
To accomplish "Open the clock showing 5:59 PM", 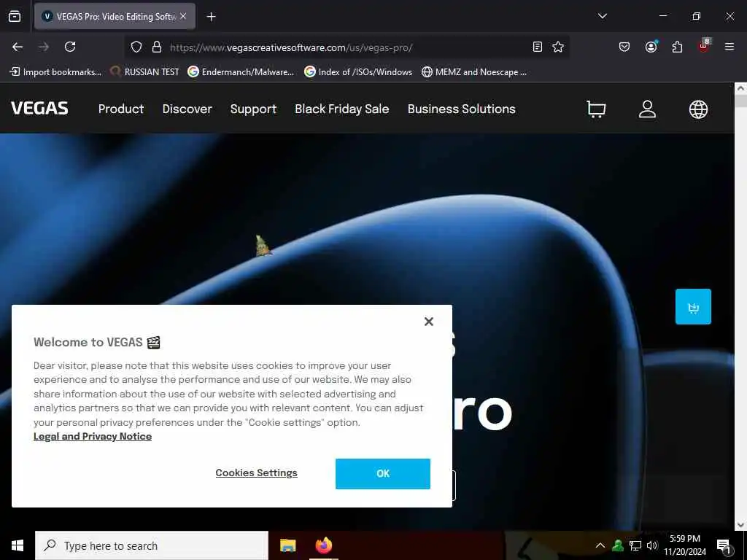I will pyautogui.click(x=685, y=545).
